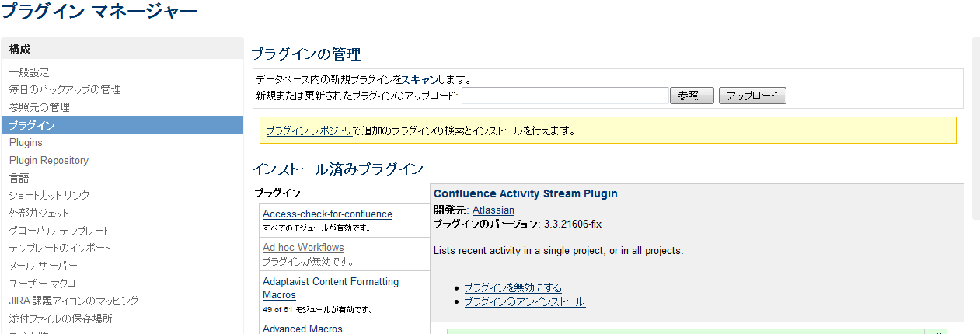Open the Plugins sidebar entry
The image size is (980, 334).
[26, 143]
